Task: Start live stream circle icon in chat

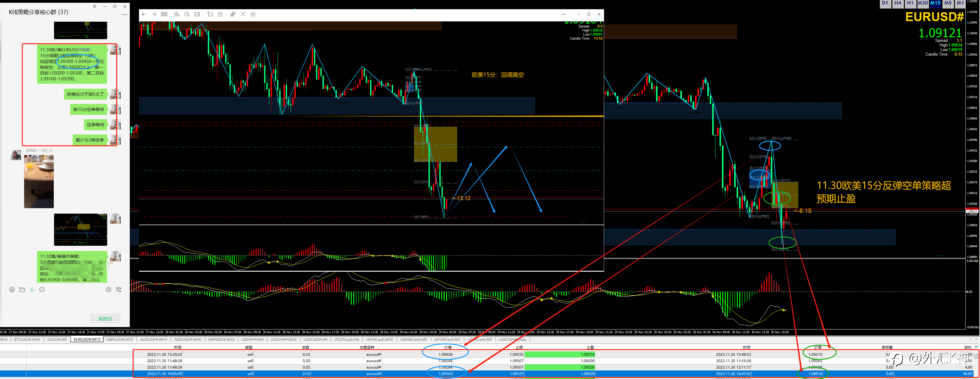Action: [x=108, y=290]
